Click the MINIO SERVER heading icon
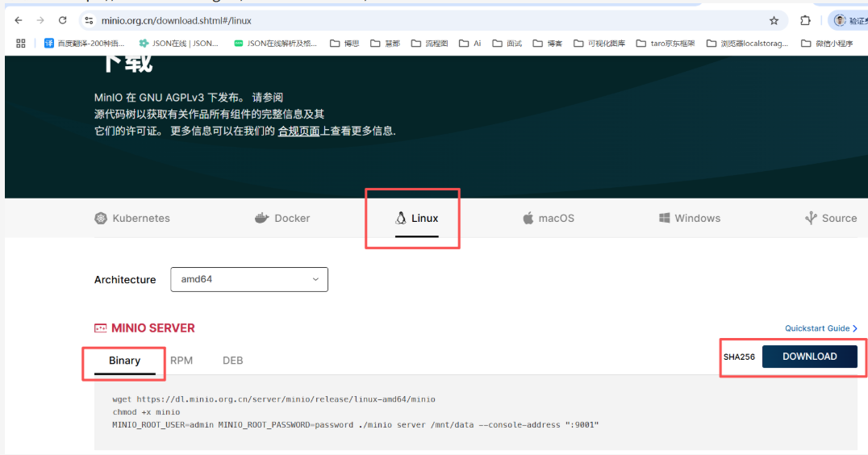 click(100, 328)
